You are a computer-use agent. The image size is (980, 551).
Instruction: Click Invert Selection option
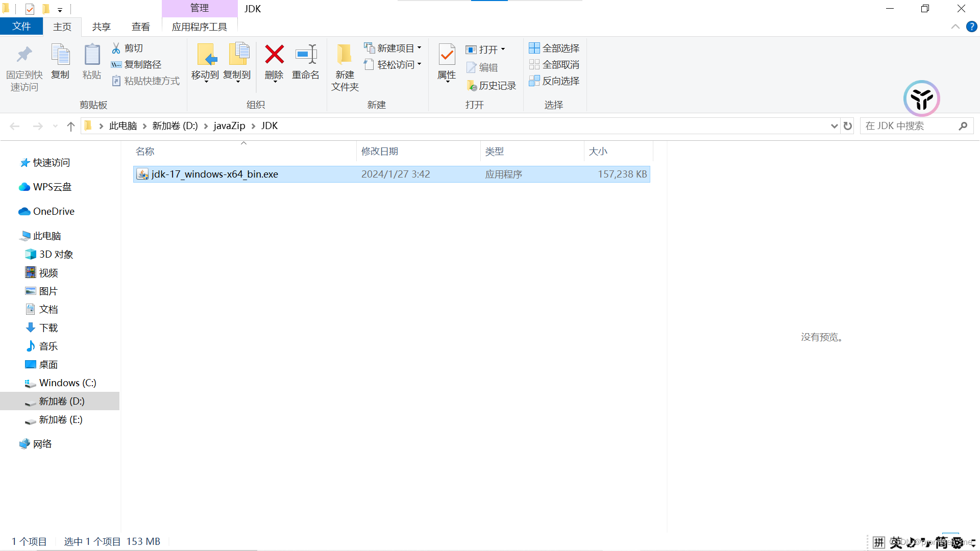tap(554, 81)
